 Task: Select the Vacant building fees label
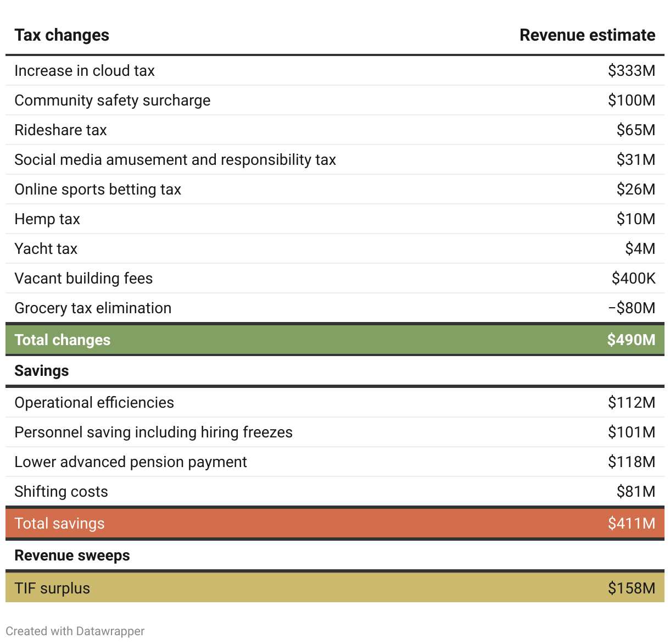tap(83, 279)
